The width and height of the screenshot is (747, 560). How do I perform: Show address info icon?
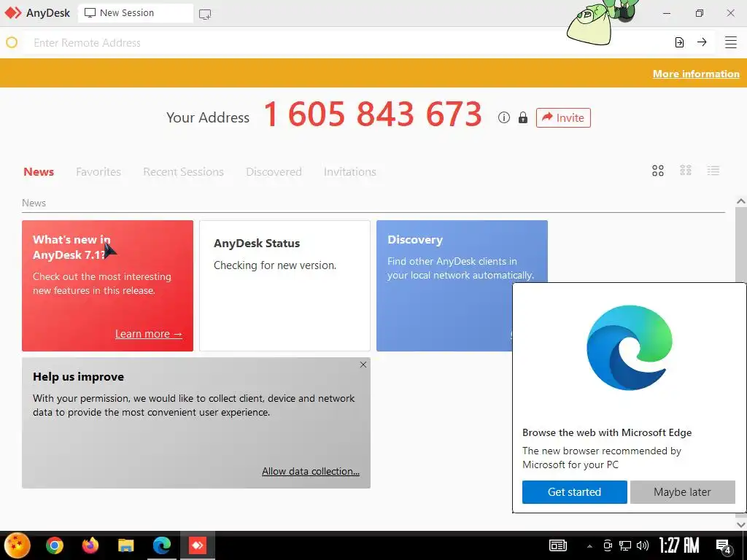coord(503,117)
